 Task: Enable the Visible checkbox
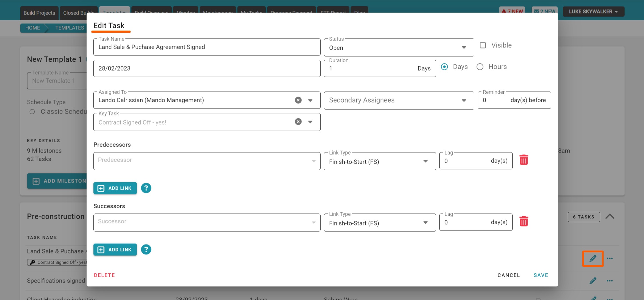pos(483,45)
